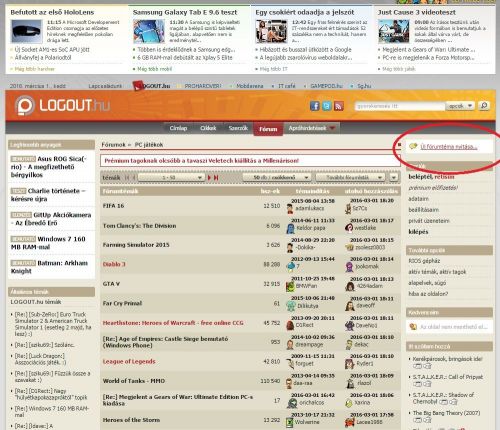Click the magnifier search button

click(484, 106)
